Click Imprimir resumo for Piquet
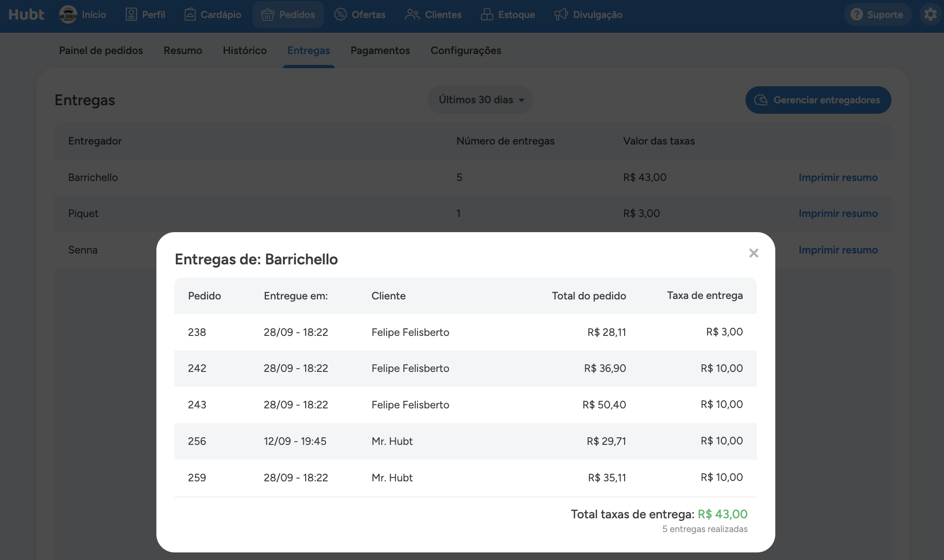 pos(838,213)
